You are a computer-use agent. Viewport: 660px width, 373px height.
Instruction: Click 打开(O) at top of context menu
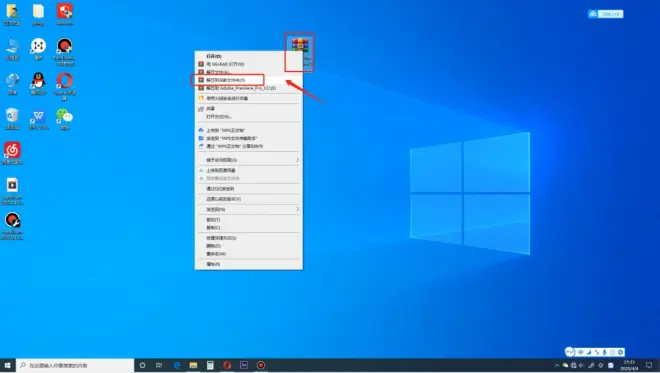248,56
